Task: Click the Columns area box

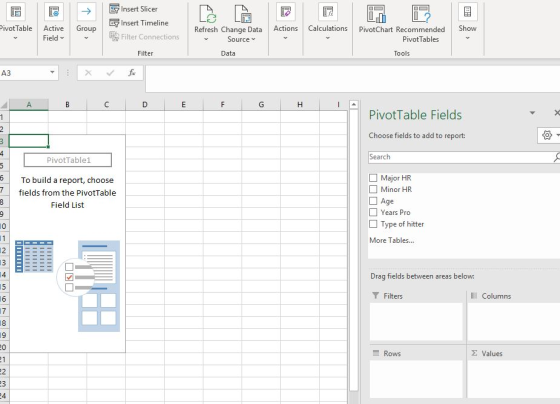Action: (x=514, y=322)
